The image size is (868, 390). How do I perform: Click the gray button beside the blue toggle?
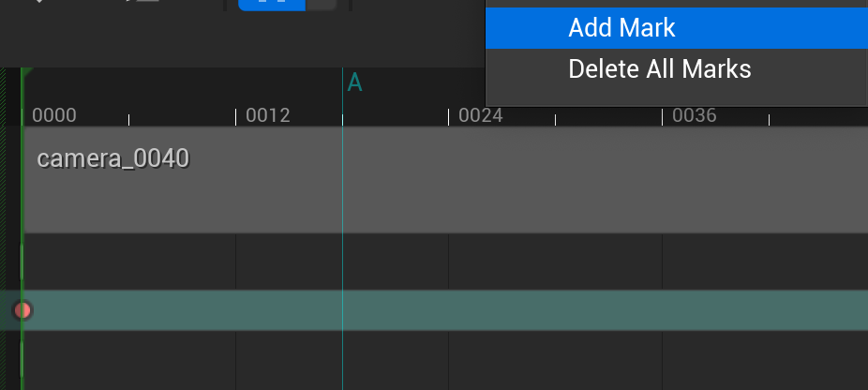pos(322,4)
